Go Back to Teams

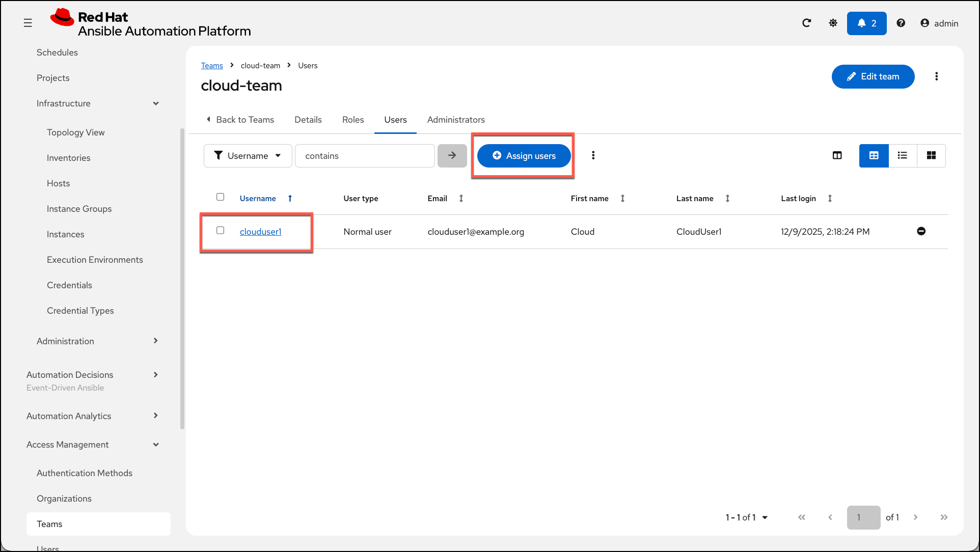(x=240, y=120)
